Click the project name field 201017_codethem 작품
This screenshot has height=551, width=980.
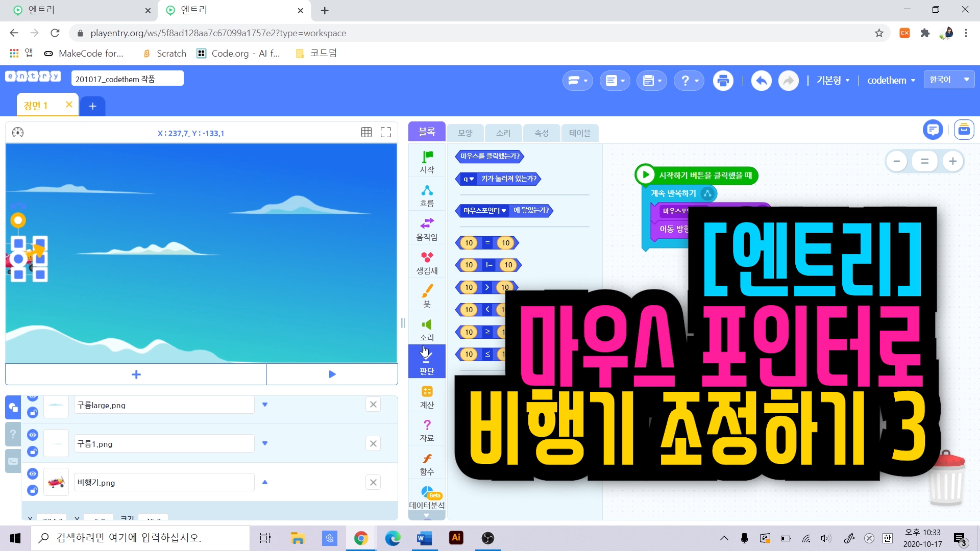[x=127, y=79]
